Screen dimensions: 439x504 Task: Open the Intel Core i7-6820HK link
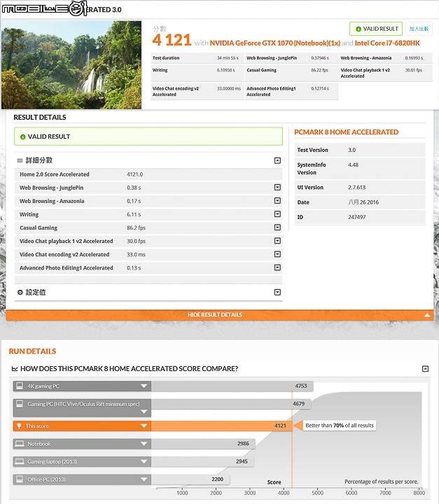click(x=387, y=43)
